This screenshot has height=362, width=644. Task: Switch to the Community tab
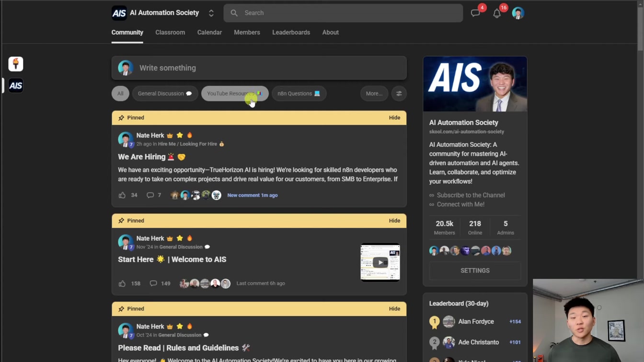point(127,33)
